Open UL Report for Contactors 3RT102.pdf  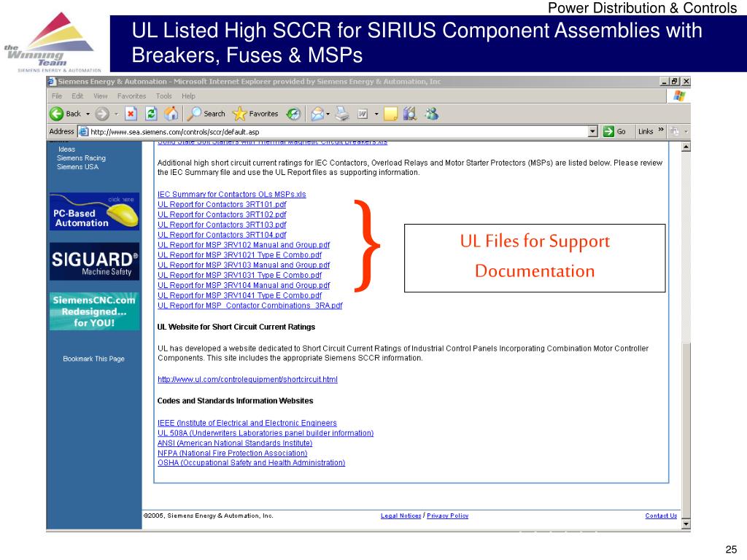click(222, 215)
